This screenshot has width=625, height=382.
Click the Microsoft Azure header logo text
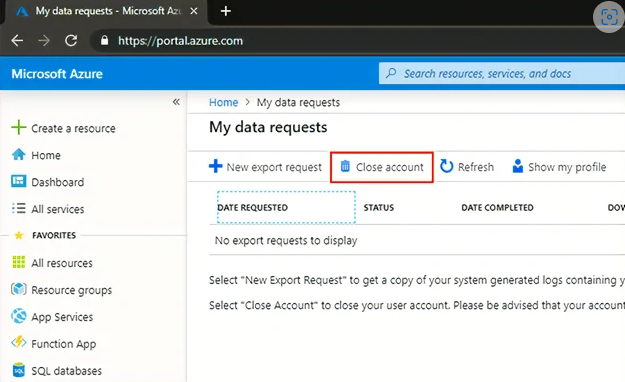[x=57, y=74]
